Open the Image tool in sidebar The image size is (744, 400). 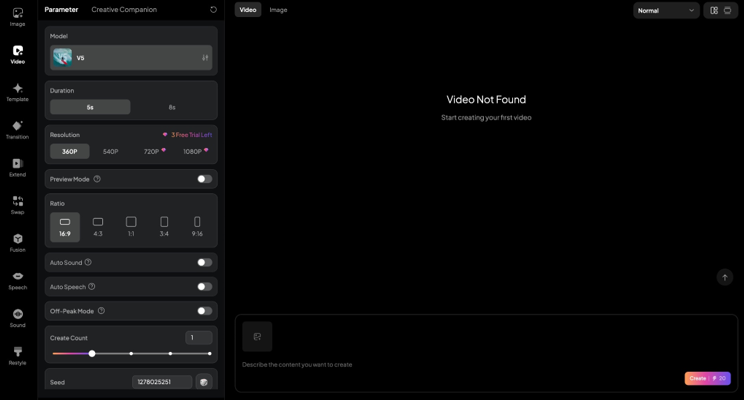pyautogui.click(x=17, y=17)
